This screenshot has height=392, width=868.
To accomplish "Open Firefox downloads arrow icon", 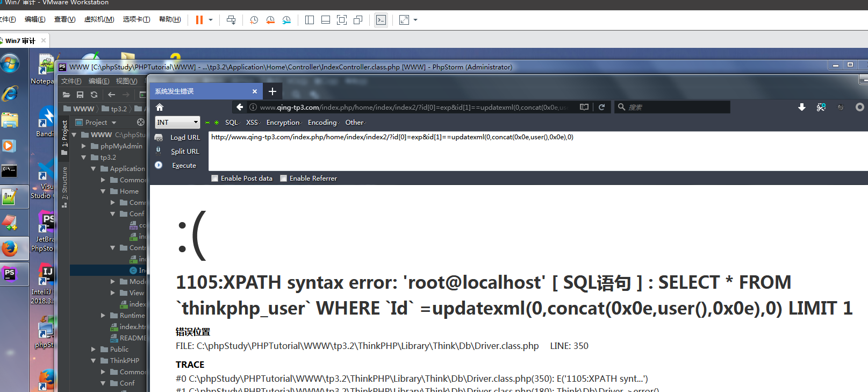I will click(x=801, y=107).
